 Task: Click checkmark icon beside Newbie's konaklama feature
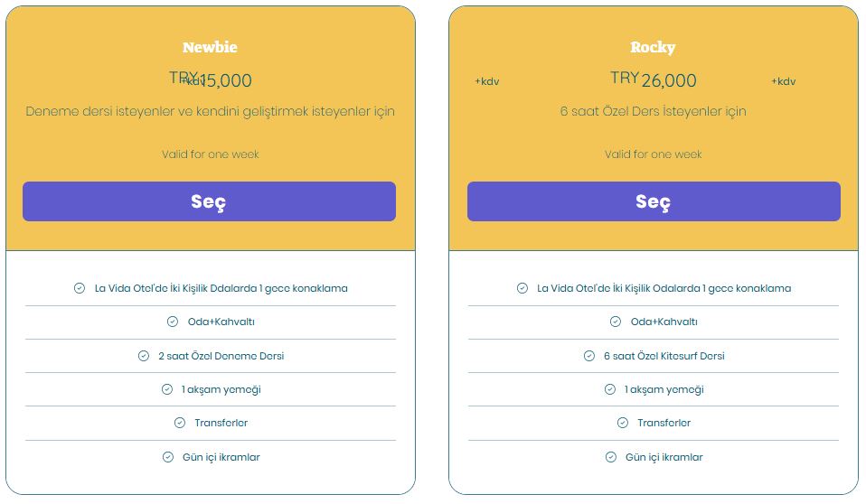point(80,288)
